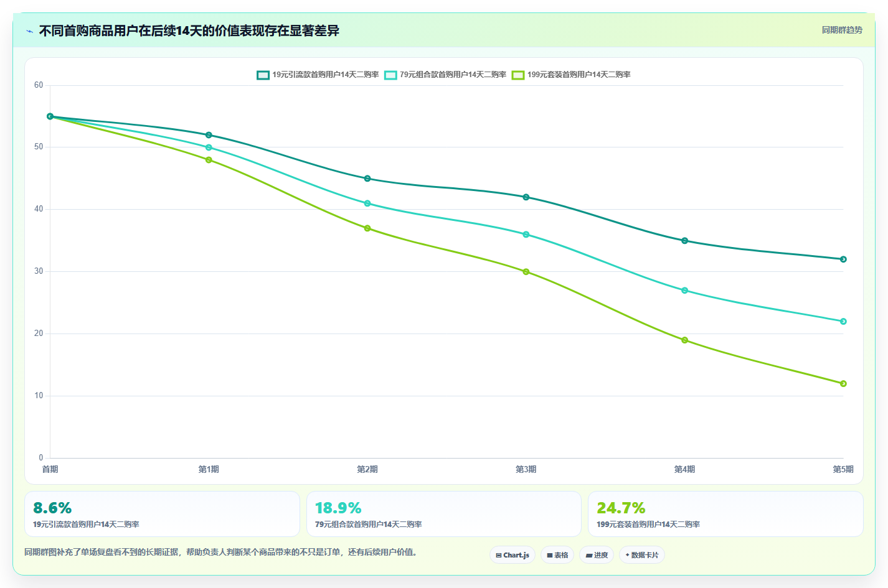Click the 8.6% stat card value
888x588 pixels.
pos(52,508)
